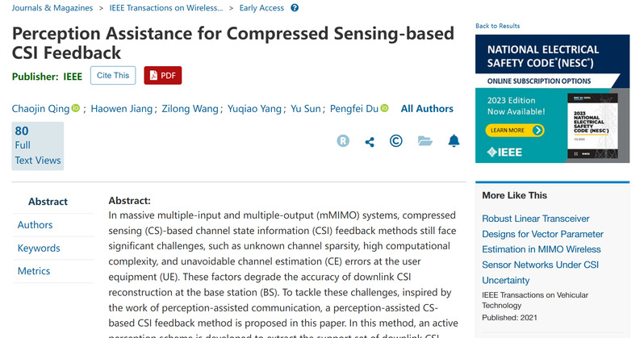Click the Alerts bell icon
Image resolution: width=644 pixels, height=338 pixels.
pos(454,141)
